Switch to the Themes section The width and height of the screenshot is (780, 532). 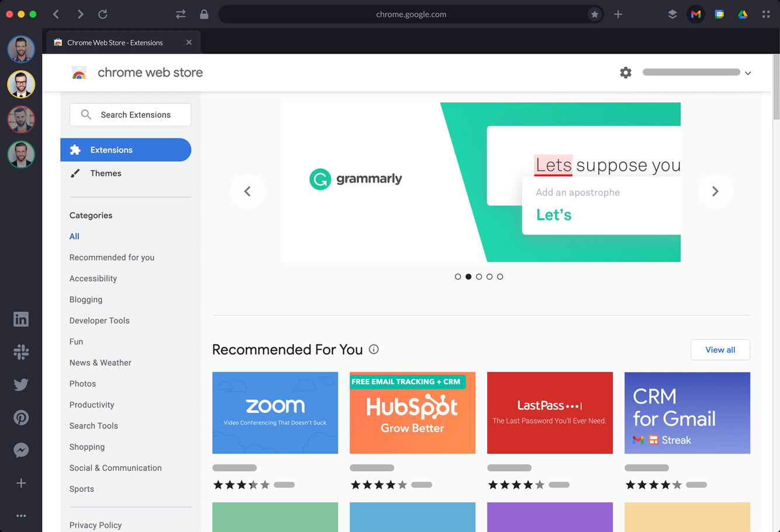106,173
